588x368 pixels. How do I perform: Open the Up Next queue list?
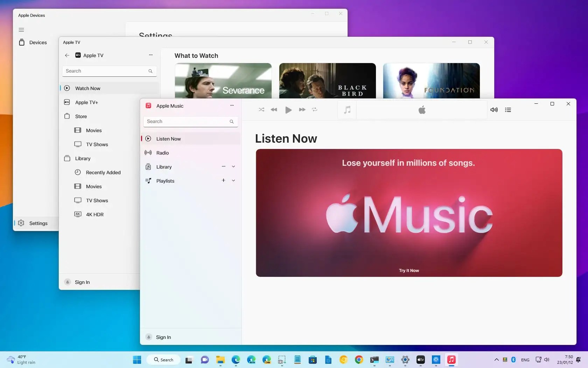click(508, 110)
